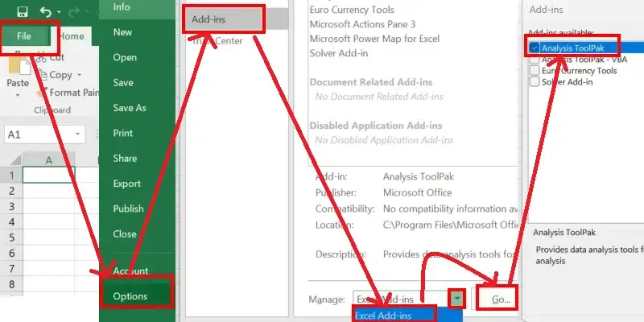Choose Save As in the backstage menu

pyautogui.click(x=130, y=108)
